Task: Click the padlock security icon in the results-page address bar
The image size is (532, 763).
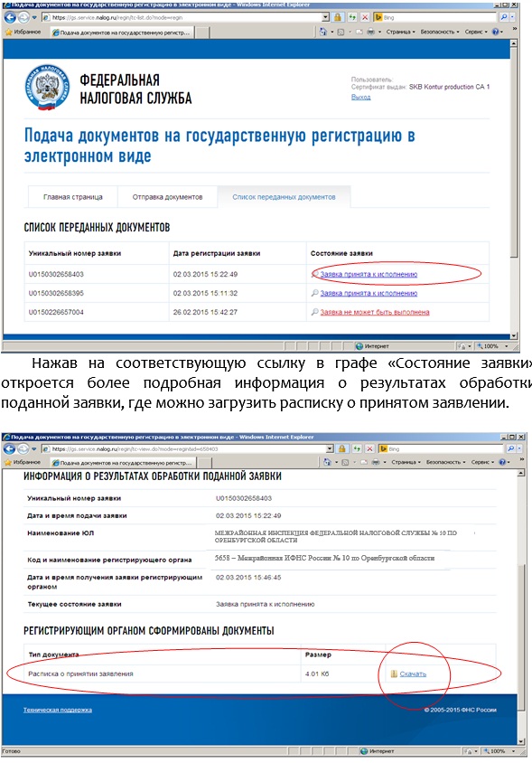Action: 342,448
